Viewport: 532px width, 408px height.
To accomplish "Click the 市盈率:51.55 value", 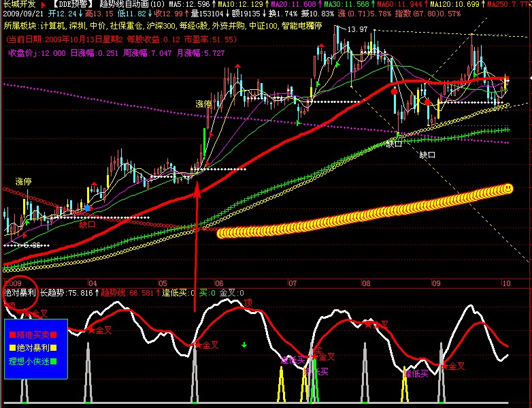I will pyautogui.click(x=210, y=40).
